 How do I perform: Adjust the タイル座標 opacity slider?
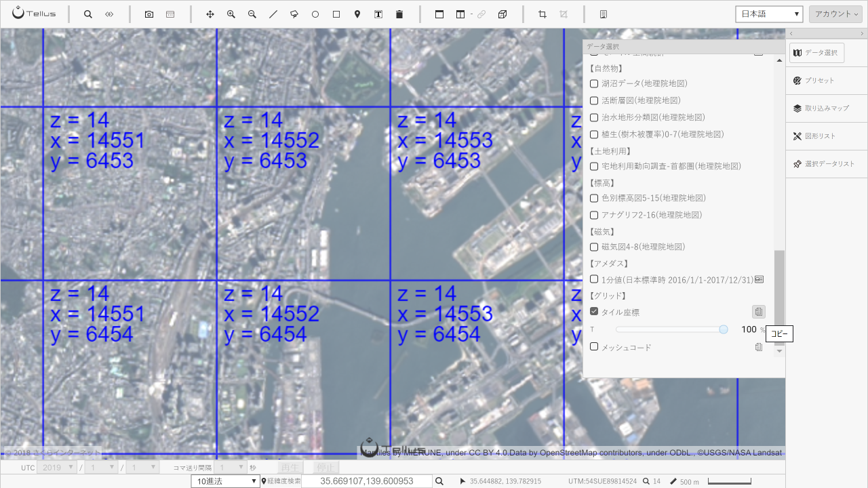tap(671, 329)
